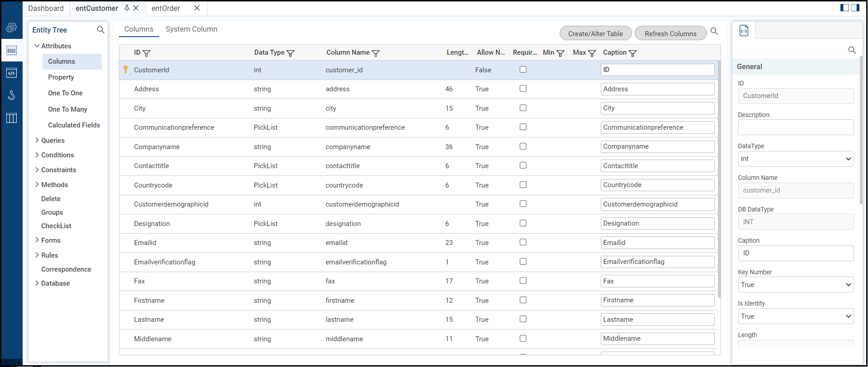
Task: Click the Create/Alter Table button
Action: point(595,33)
